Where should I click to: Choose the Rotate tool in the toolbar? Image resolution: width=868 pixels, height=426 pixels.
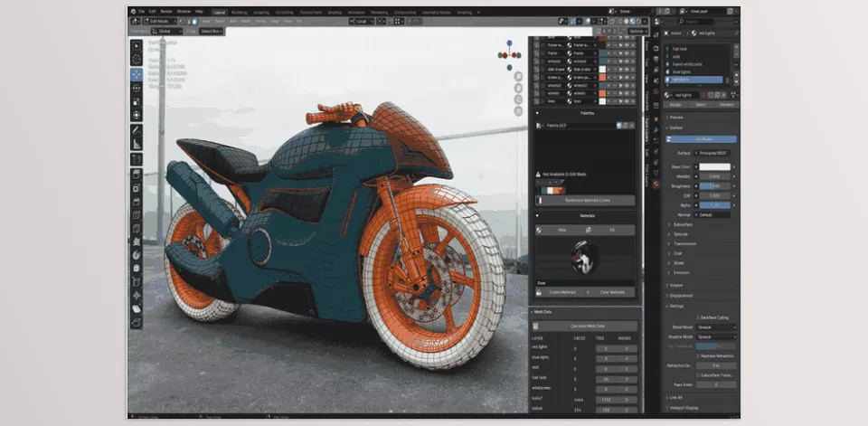point(137,88)
